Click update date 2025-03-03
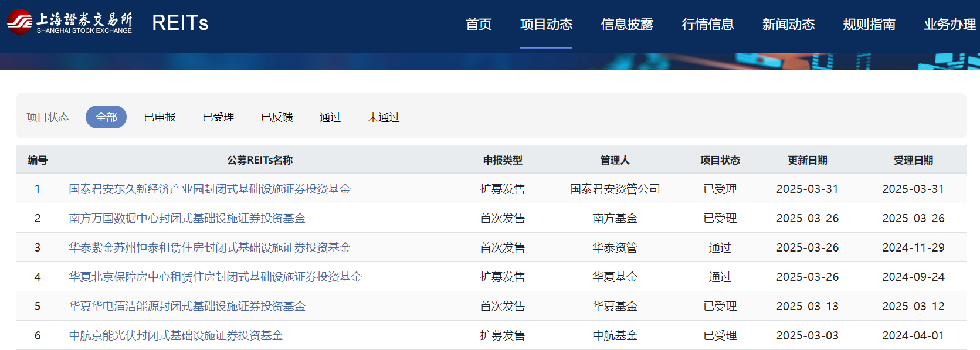 coord(808,335)
